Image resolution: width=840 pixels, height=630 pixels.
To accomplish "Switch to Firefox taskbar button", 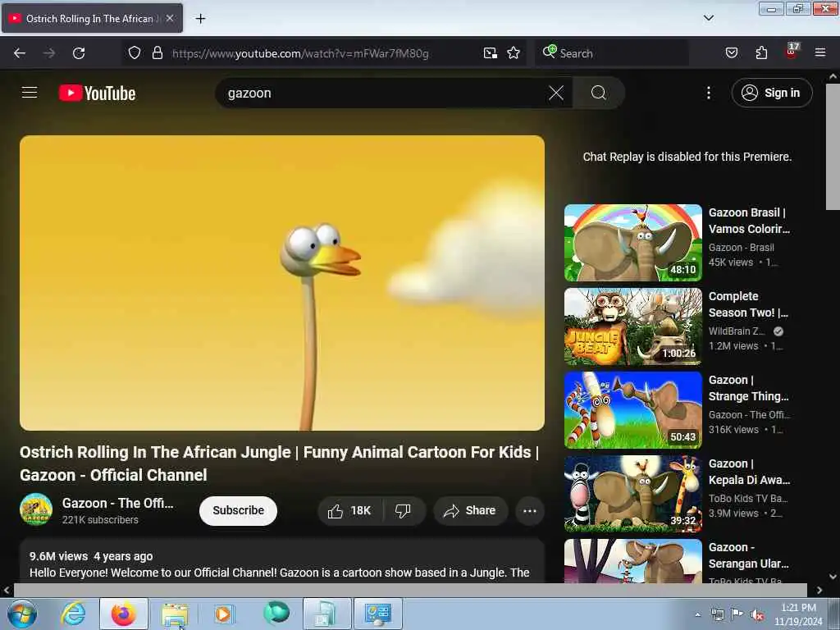I will 124,614.
